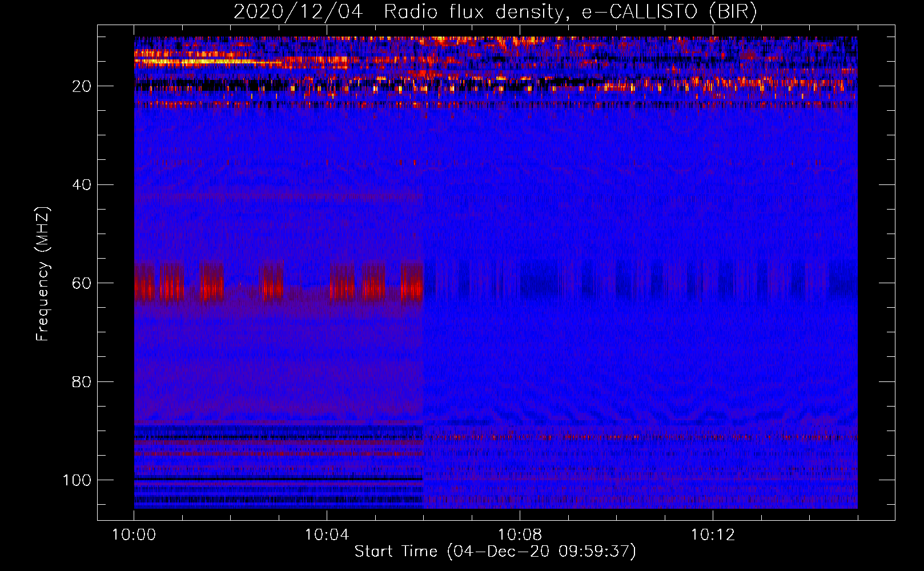Click the "20" frequency tick label
Image resolution: width=924 pixels, height=571 pixels.
[82, 87]
